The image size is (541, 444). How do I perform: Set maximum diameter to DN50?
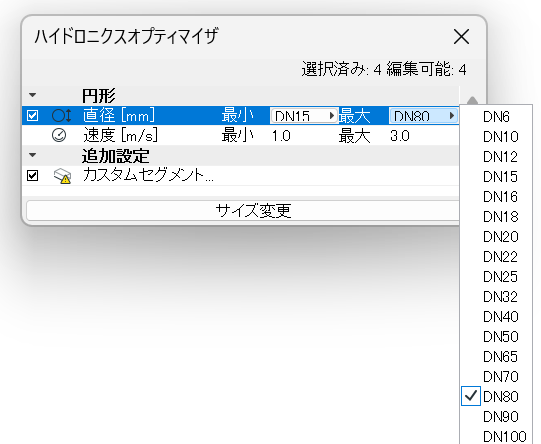(x=496, y=337)
